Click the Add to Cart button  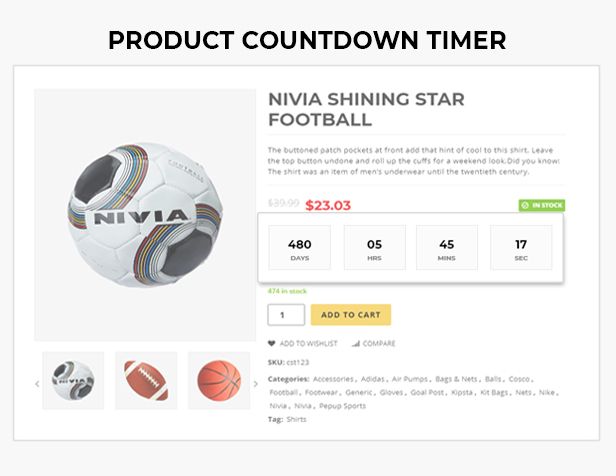pos(350,315)
